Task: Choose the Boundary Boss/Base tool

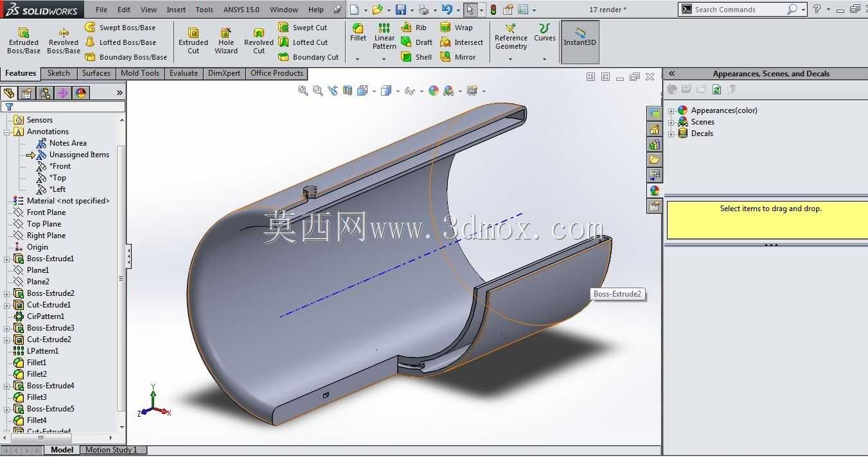Action: pos(127,57)
